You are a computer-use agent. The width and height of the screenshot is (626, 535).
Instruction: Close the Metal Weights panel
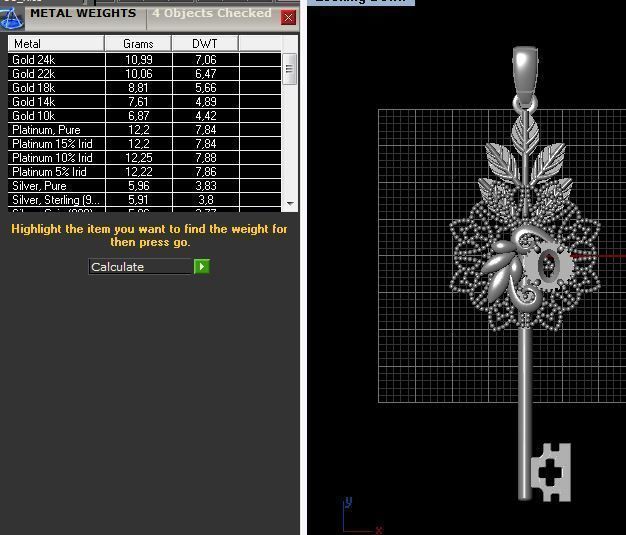coord(289,18)
